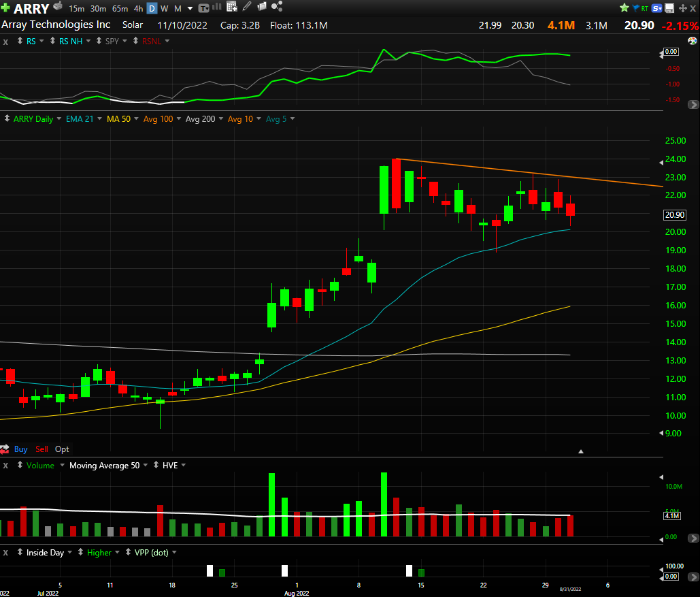
Task: Click the reorder arrows beside RS NH
Action: (52, 41)
